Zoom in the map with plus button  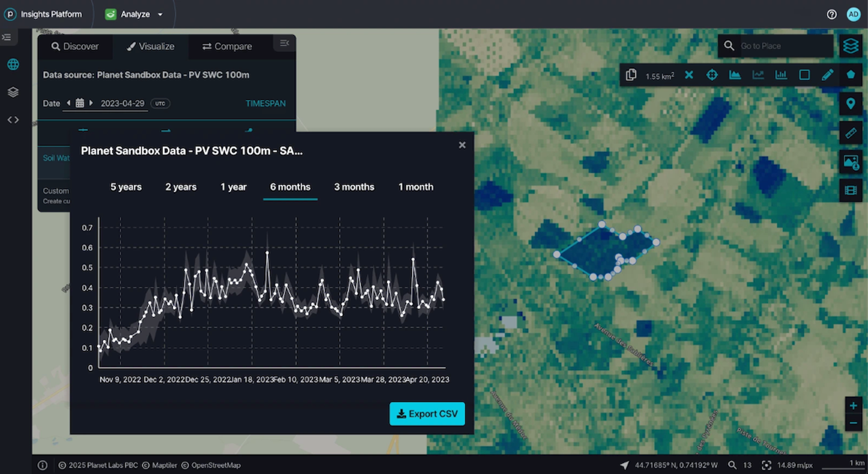(x=853, y=406)
